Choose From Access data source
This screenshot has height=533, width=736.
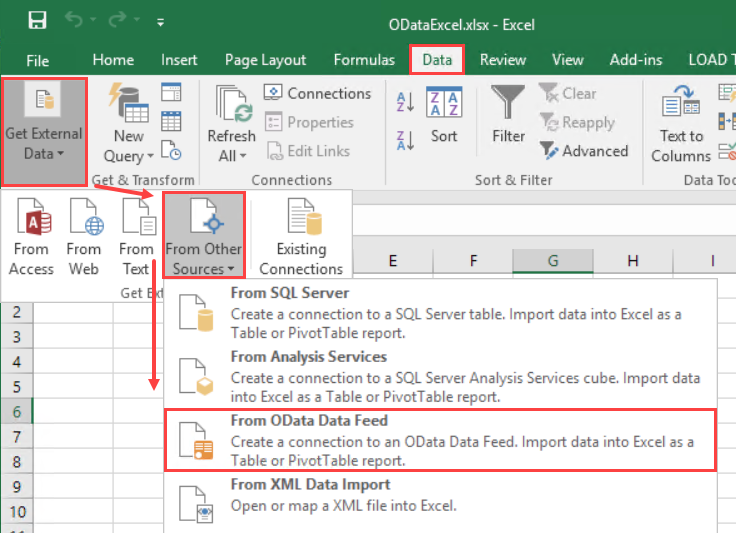tap(31, 236)
